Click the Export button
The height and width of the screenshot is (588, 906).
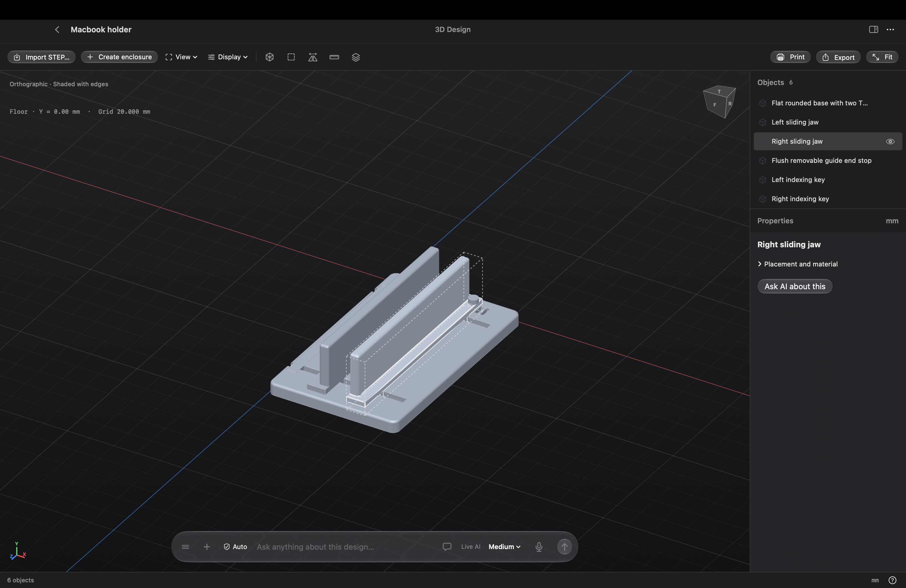click(838, 57)
